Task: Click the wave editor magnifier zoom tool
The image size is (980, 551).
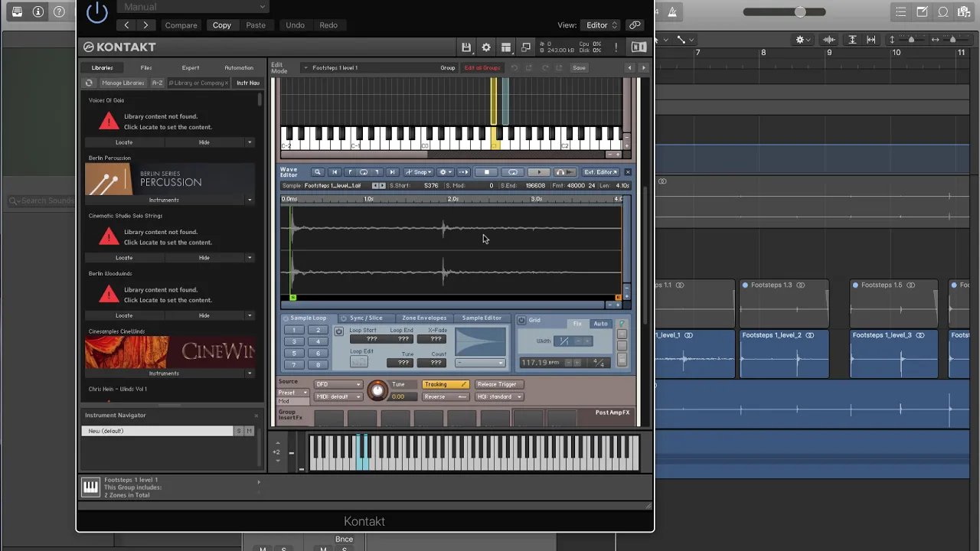Action: point(318,172)
